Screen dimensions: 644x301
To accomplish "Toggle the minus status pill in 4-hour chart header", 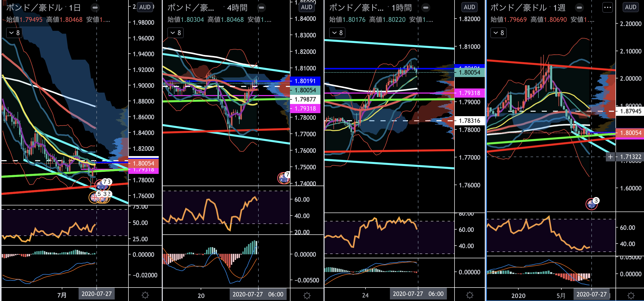I will [x=261, y=8].
